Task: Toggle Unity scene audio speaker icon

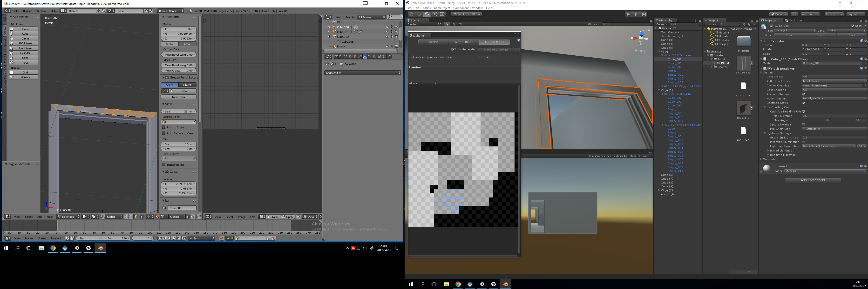Action: [x=454, y=24]
